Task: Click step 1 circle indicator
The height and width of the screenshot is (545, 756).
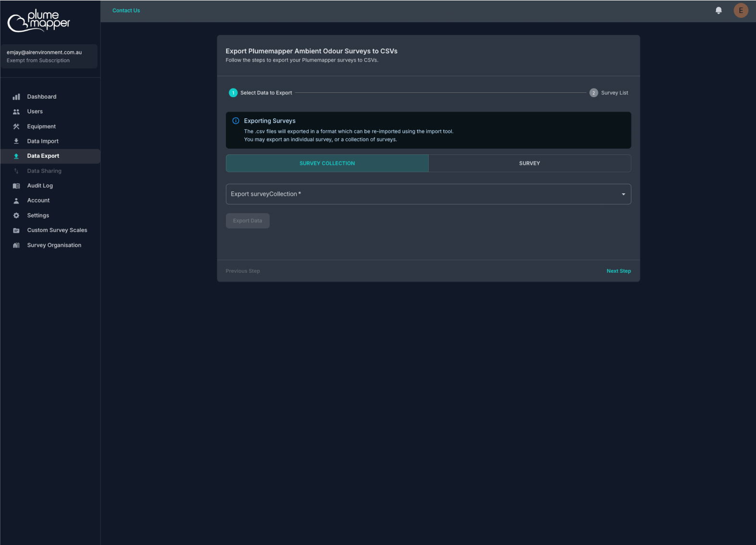Action: (233, 93)
